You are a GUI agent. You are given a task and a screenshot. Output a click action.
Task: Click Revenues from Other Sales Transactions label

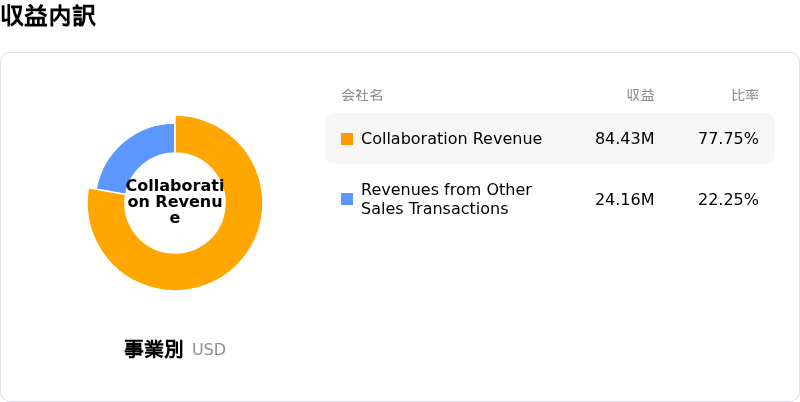pos(446,199)
